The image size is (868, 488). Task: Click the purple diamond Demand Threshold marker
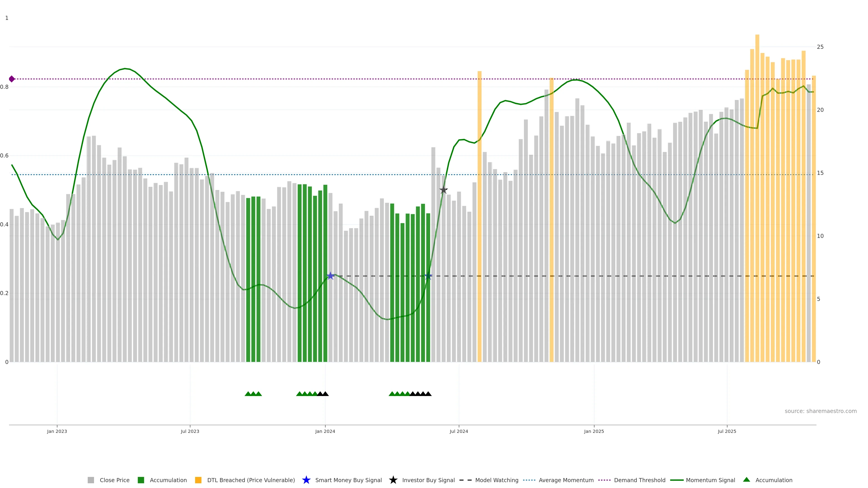12,79
